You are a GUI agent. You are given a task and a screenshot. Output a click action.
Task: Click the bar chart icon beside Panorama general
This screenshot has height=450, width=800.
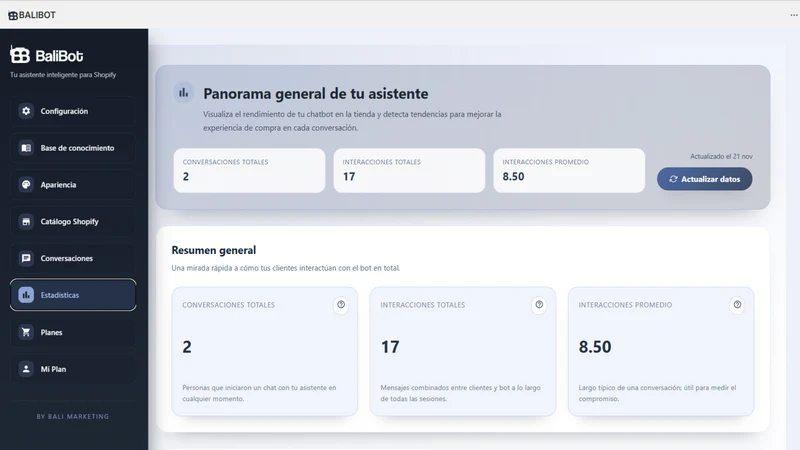tap(184, 93)
